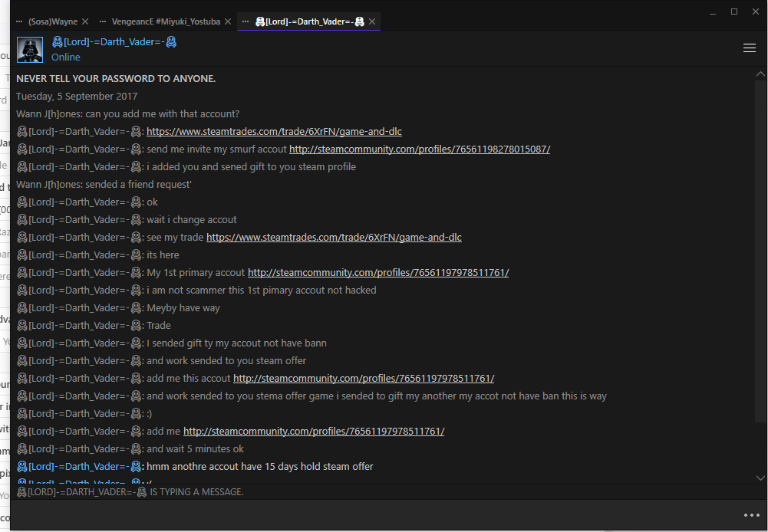The height and width of the screenshot is (532, 768).
Task: Select the [Lord]-=Darth_Vader=- chat tab
Action: [x=310, y=21]
